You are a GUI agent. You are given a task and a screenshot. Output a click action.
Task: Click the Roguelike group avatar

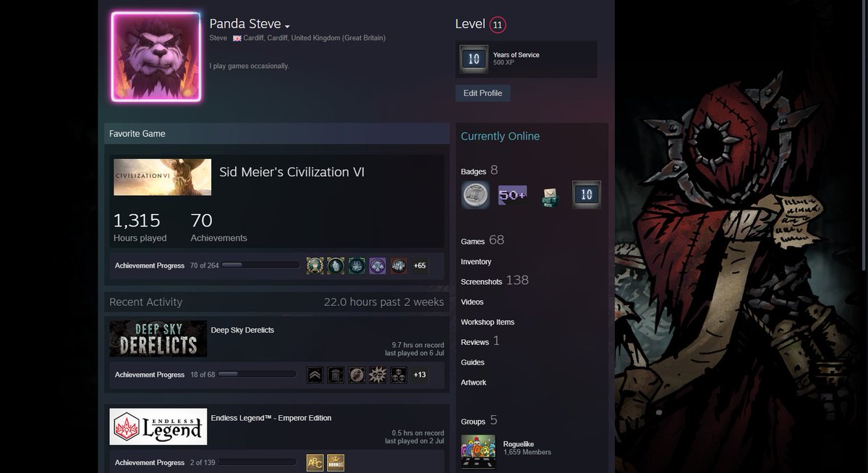478,452
